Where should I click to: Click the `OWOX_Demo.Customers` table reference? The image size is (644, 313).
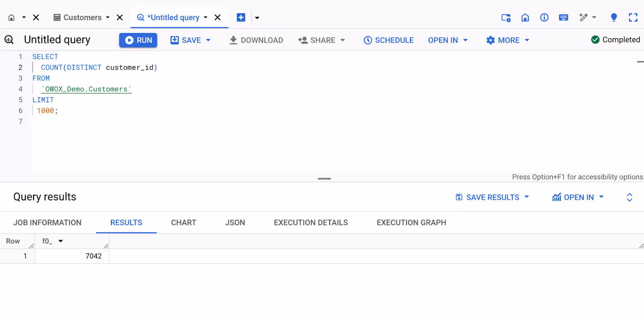(87, 89)
